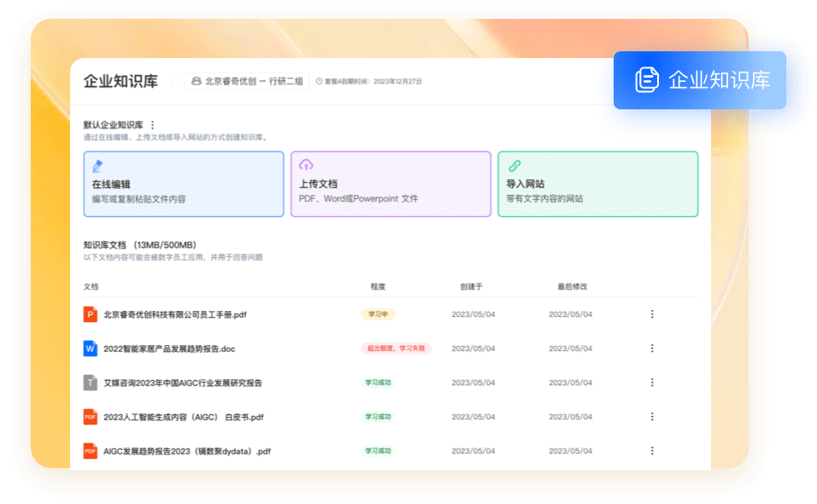Screen dimensions: 817x504
Task: Click 导入网站 to import a website
Action: pos(597,184)
